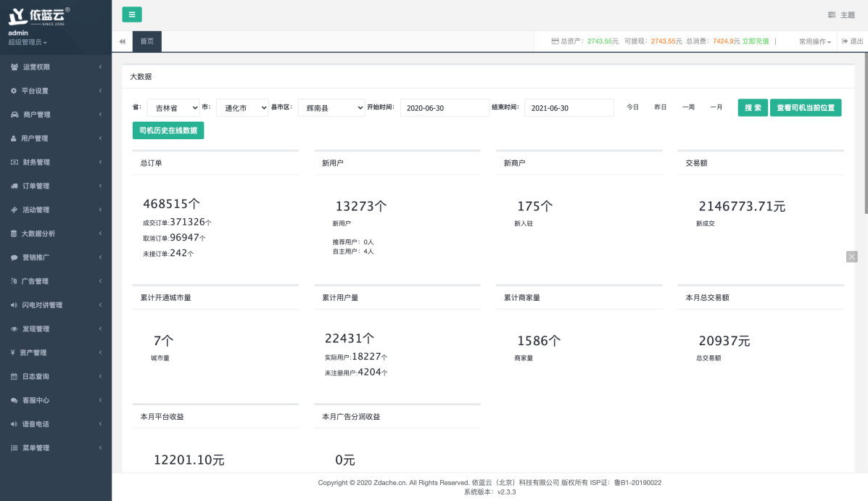
Task: Click the 退出 logout icon
Action: [845, 41]
